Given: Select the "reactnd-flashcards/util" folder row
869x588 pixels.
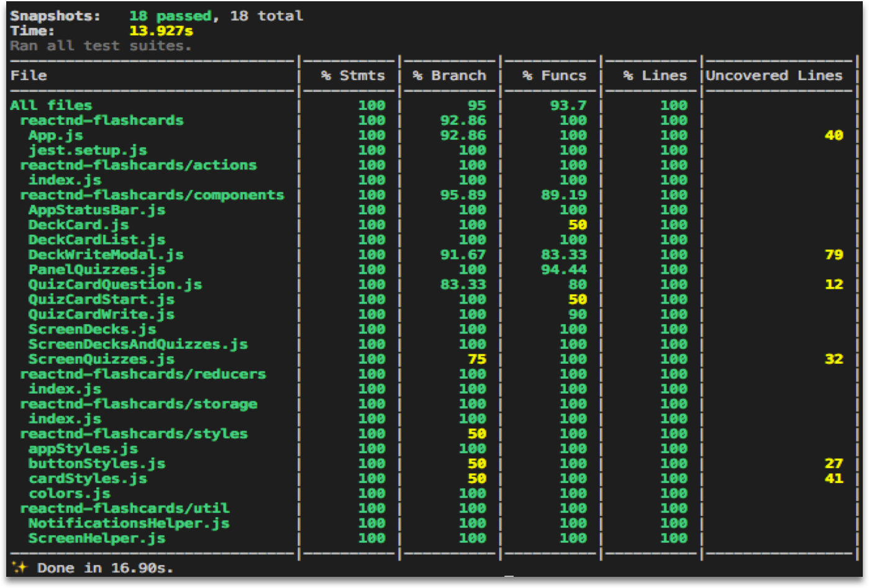Looking at the screenshot, I should pyautogui.click(x=125, y=508).
